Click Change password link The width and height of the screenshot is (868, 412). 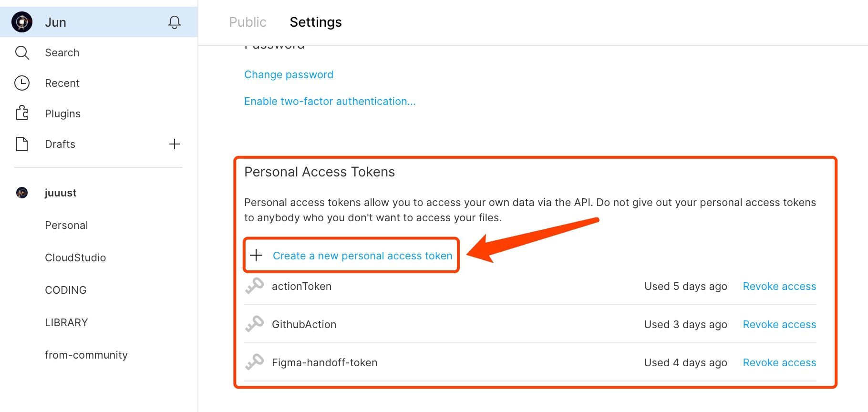pyautogui.click(x=289, y=74)
